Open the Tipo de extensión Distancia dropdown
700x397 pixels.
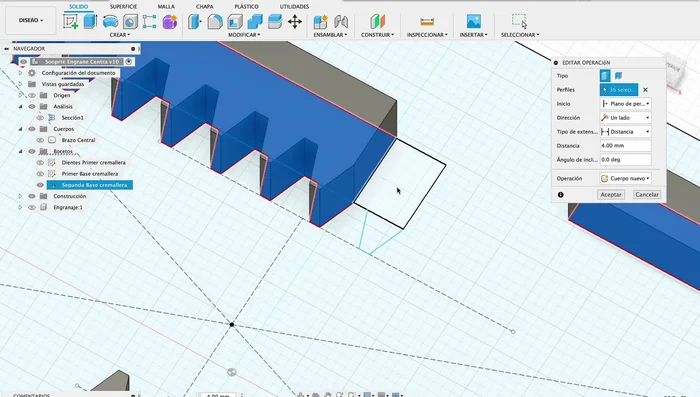(x=625, y=132)
